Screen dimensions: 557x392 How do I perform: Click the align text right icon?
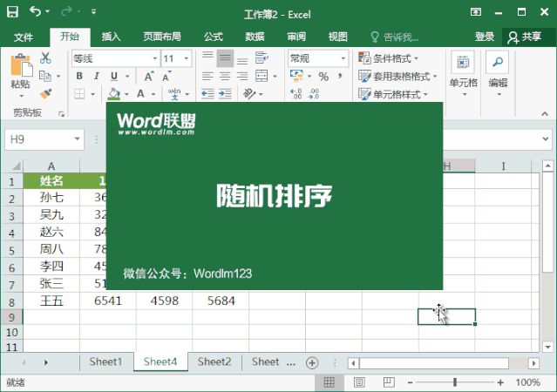coord(242,76)
